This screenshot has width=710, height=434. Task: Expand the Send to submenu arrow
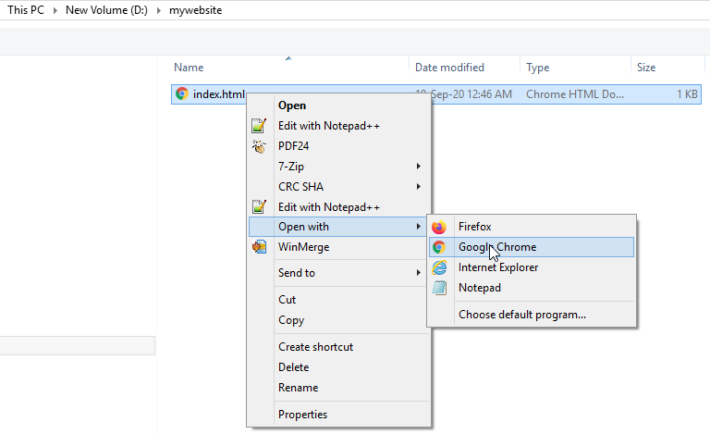point(418,273)
